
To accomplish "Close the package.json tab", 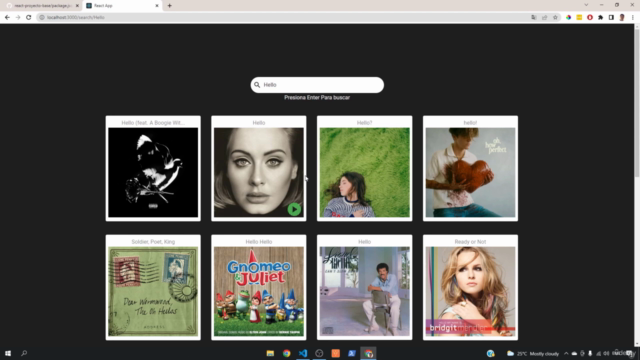I will 77,6.
